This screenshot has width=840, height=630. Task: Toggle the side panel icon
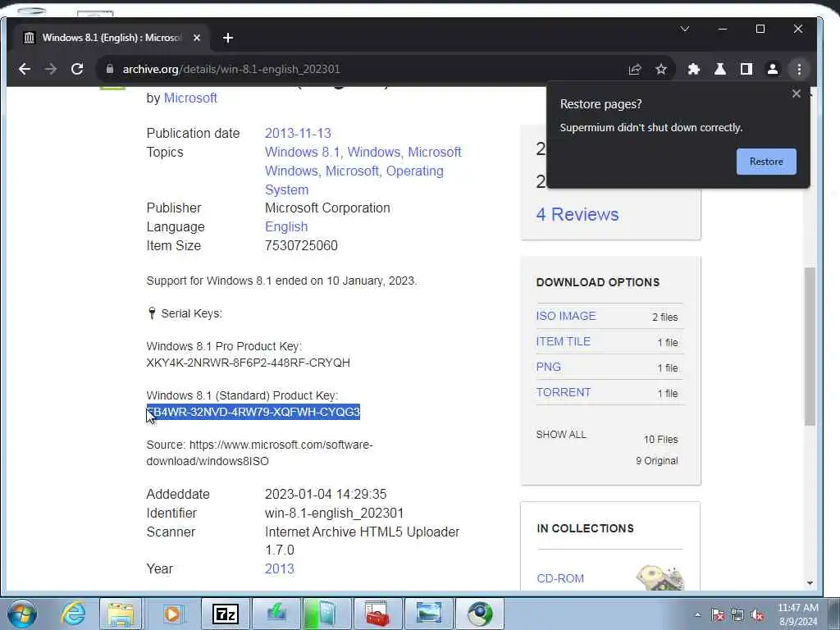coord(746,69)
